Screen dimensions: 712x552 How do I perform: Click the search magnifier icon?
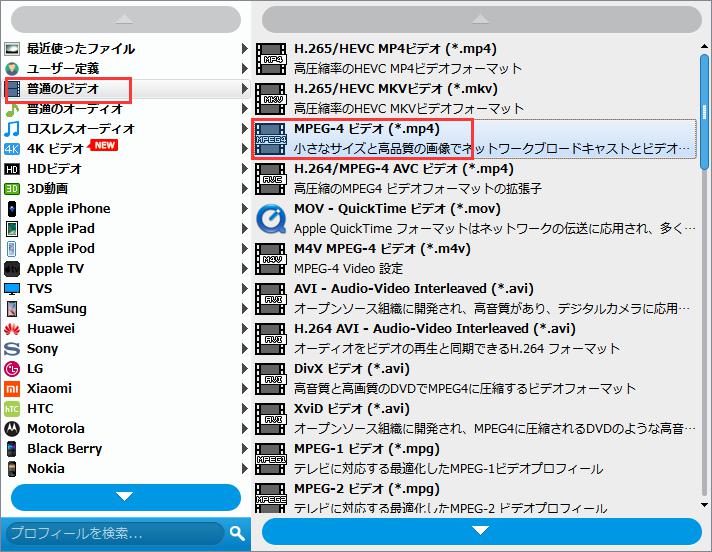point(237,533)
